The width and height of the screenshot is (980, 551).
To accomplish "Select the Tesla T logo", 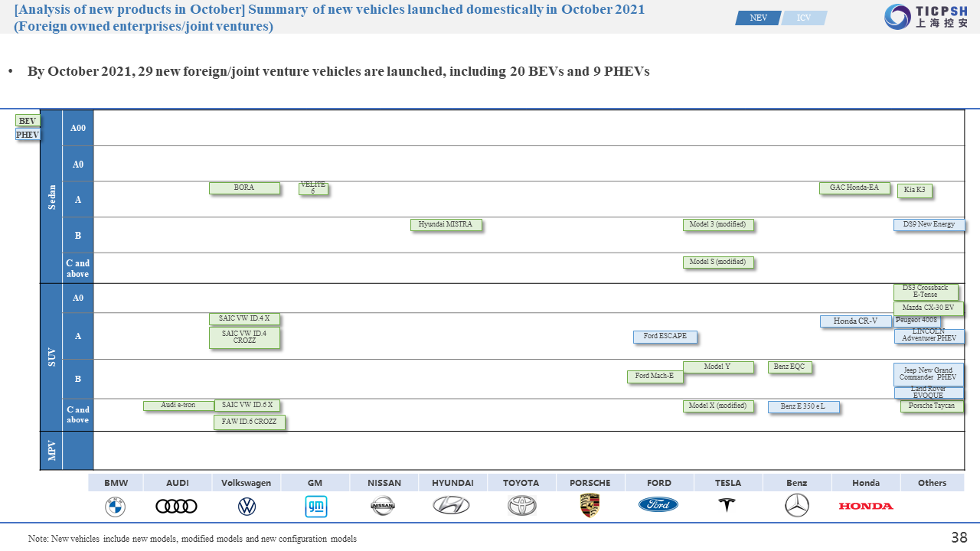I will point(726,505).
